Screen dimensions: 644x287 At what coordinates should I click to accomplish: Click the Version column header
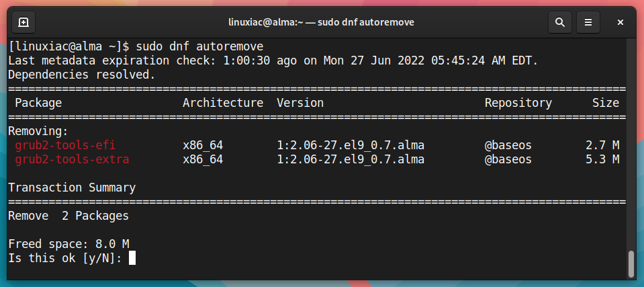pyautogui.click(x=300, y=103)
